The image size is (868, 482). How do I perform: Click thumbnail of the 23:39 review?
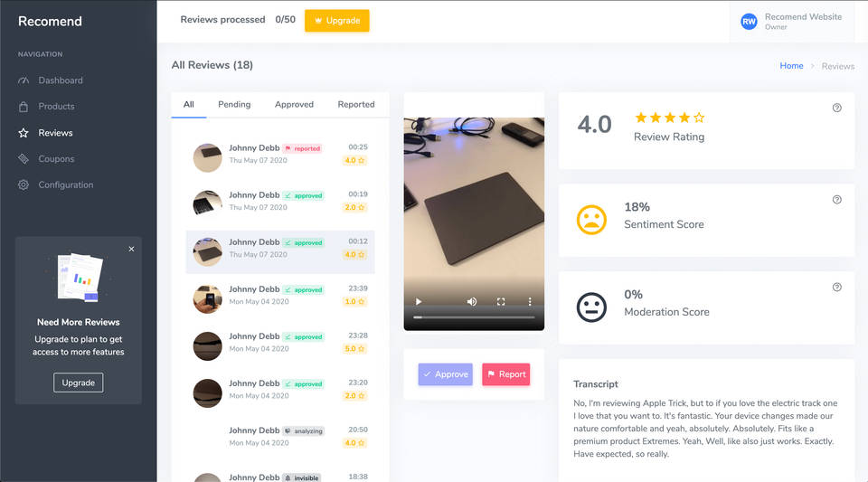(208, 298)
